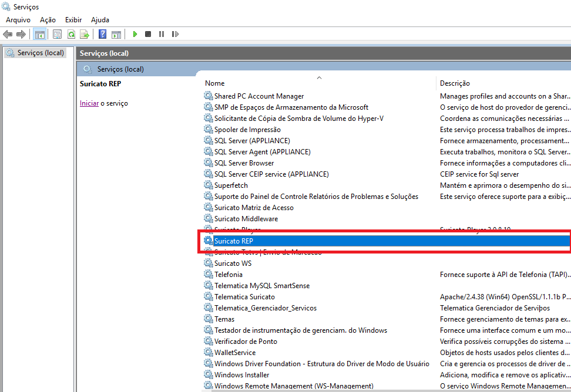Select the WalletService service
This screenshot has width=571, height=392.
(235, 353)
